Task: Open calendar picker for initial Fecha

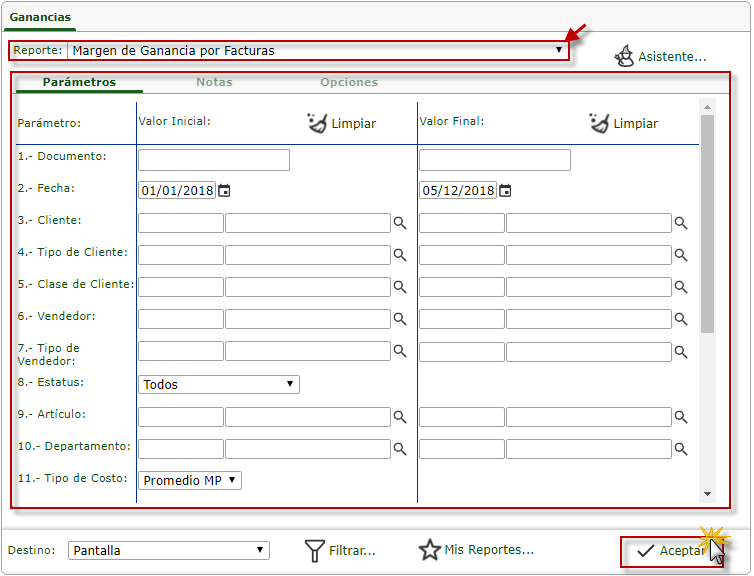Action: coord(224,191)
